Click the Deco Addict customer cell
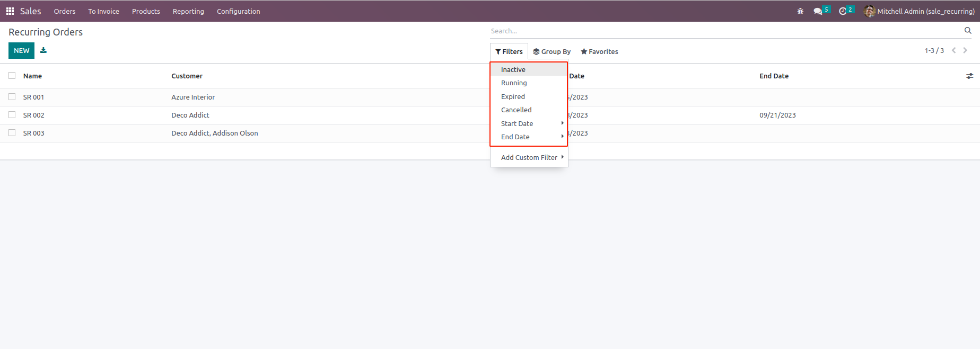This screenshot has height=349, width=980. [190, 115]
